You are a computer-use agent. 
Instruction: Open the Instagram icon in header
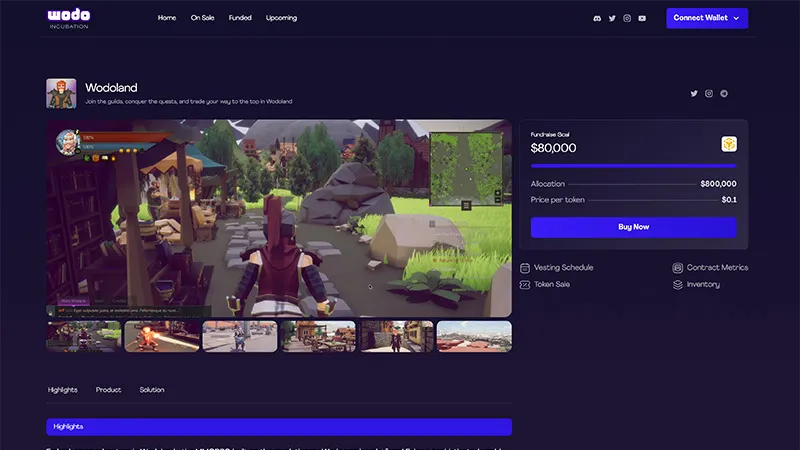pos(627,18)
